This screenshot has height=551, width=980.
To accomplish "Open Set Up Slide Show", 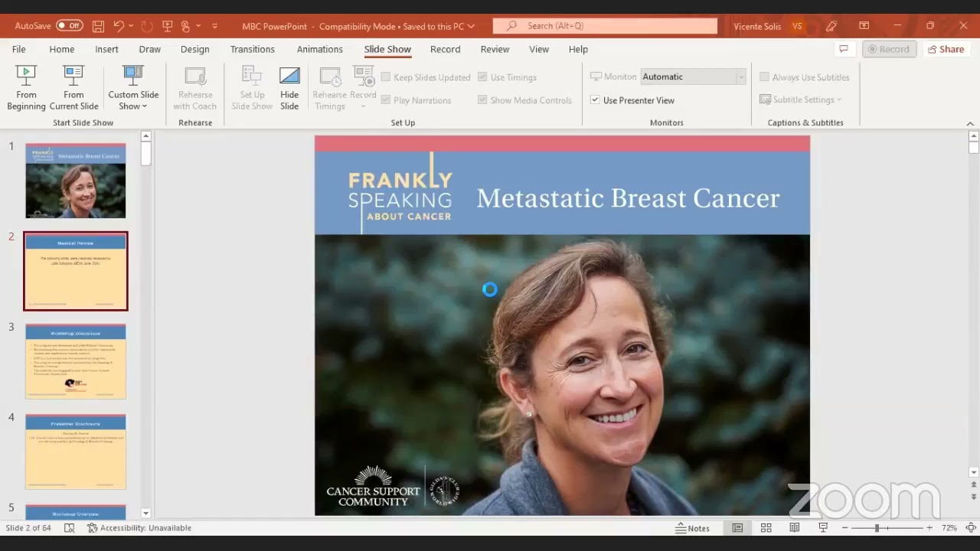I will coord(252,88).
